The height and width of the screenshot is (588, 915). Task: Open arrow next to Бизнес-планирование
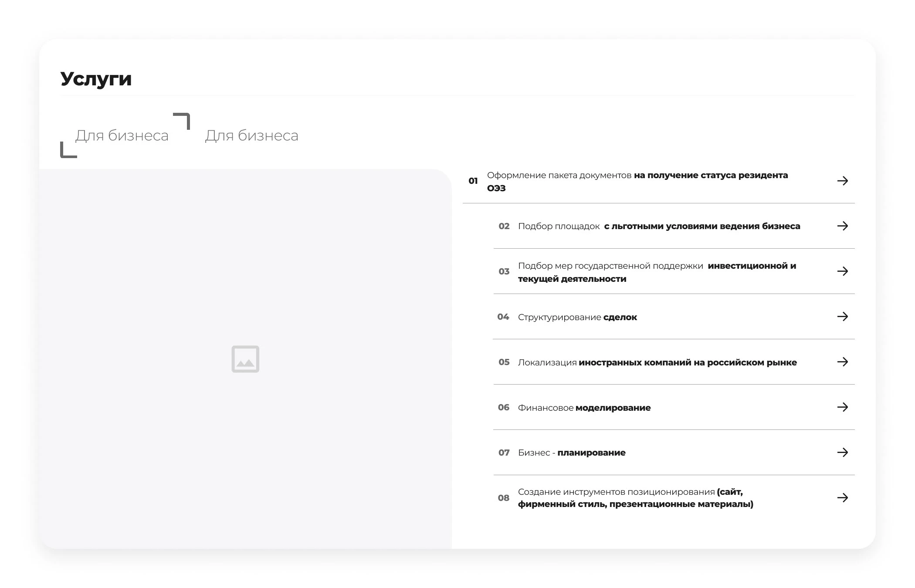coord(842,453)
